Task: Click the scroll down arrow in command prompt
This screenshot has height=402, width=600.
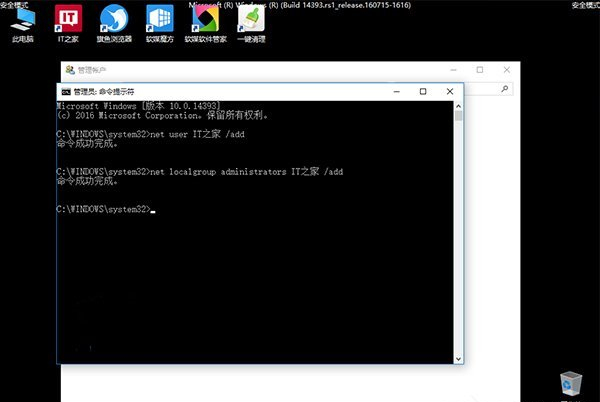Action: click(x=458, y=359)
